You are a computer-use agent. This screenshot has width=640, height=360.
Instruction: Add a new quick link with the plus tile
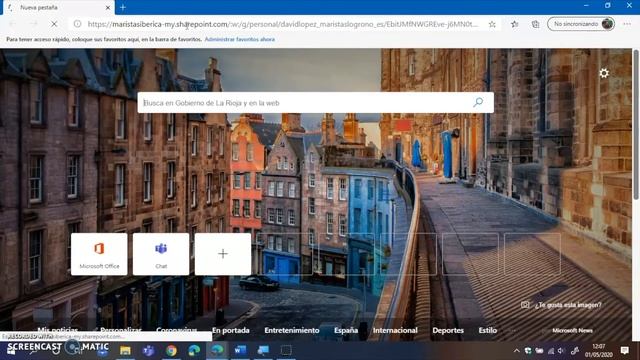click(x=223, y=254)
